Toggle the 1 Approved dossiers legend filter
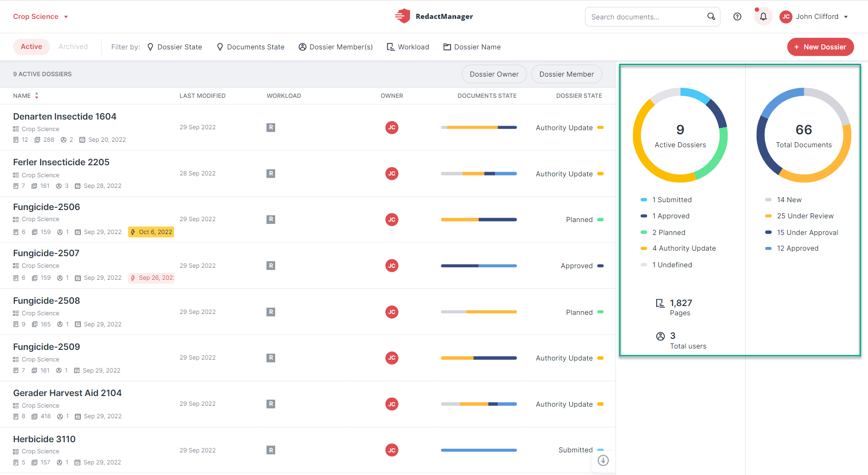This screenshot has width=868, height=475. point(665,216)
